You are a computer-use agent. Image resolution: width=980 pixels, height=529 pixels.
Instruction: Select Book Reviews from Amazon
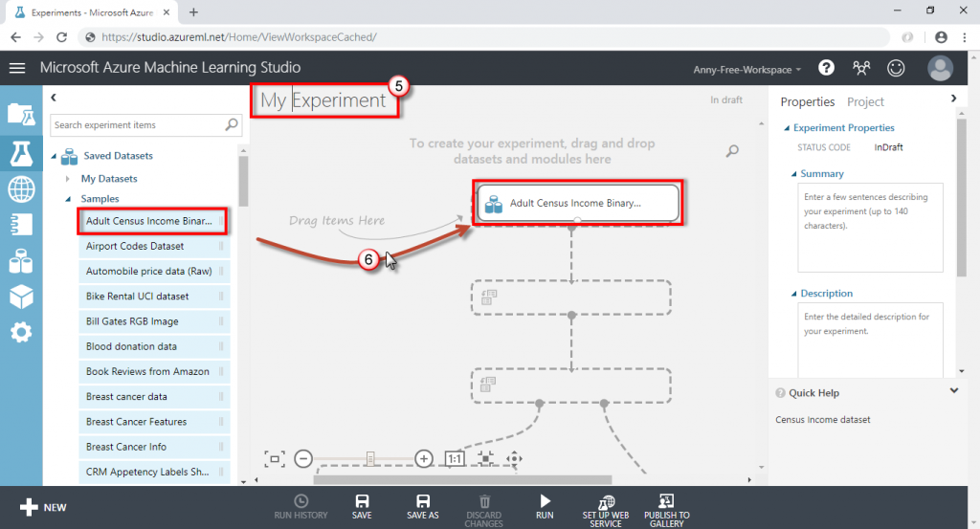pos(154,371)
